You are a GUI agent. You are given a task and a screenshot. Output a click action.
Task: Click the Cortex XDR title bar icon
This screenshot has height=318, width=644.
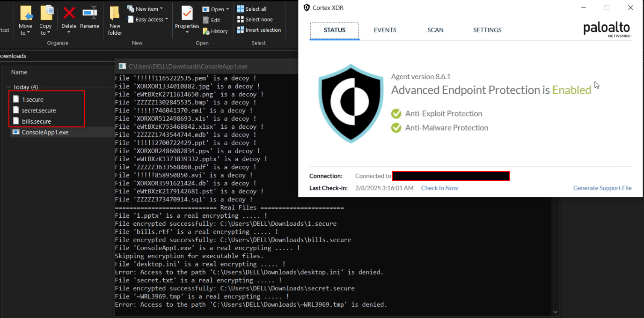307,7
